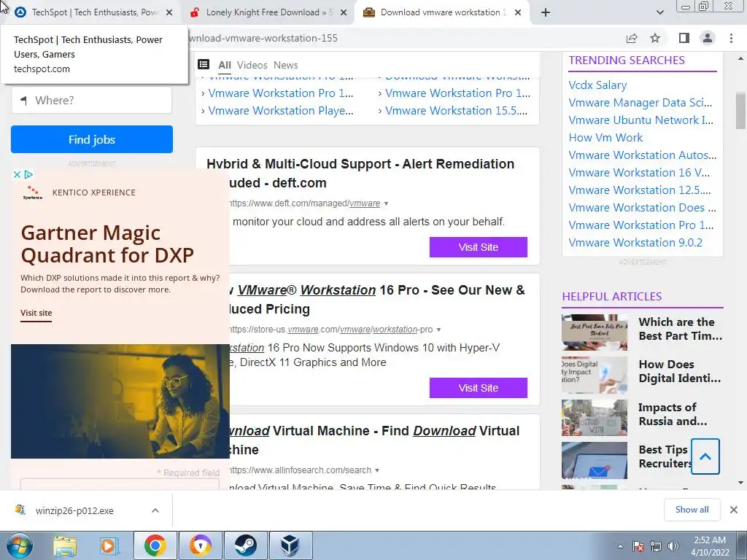
Task: Click the address bar URL text
Action: tap(263, 38)
